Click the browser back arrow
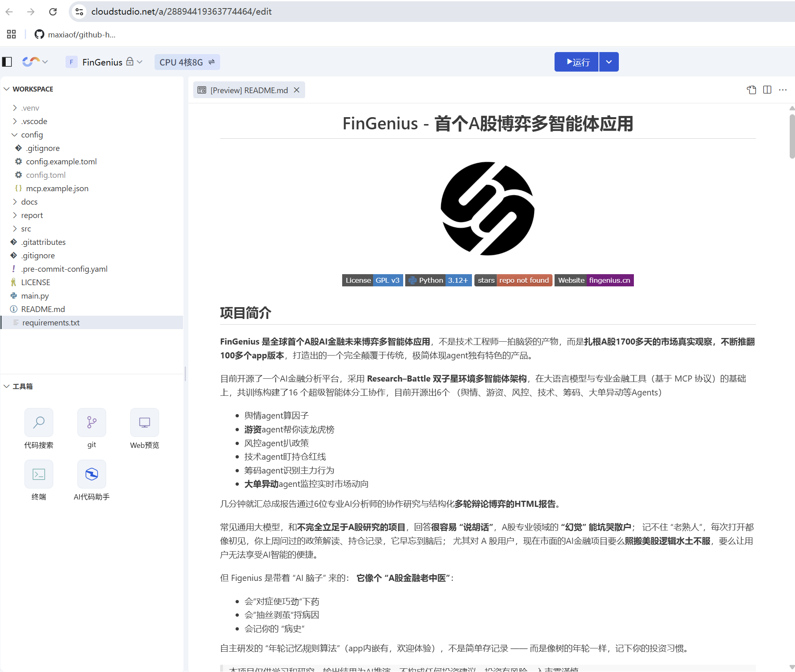This screenshot has width=795, height=672. [x=9, y=12]
